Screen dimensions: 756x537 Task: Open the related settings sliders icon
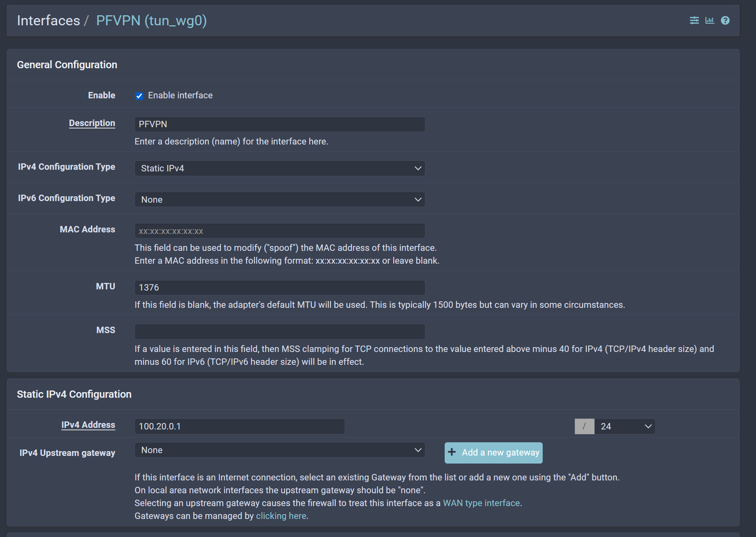coord(694,20)
